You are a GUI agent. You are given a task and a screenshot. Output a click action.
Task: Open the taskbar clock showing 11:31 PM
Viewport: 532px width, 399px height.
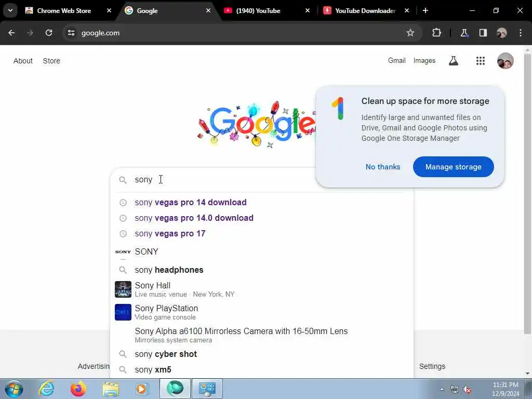click(506, 389)
